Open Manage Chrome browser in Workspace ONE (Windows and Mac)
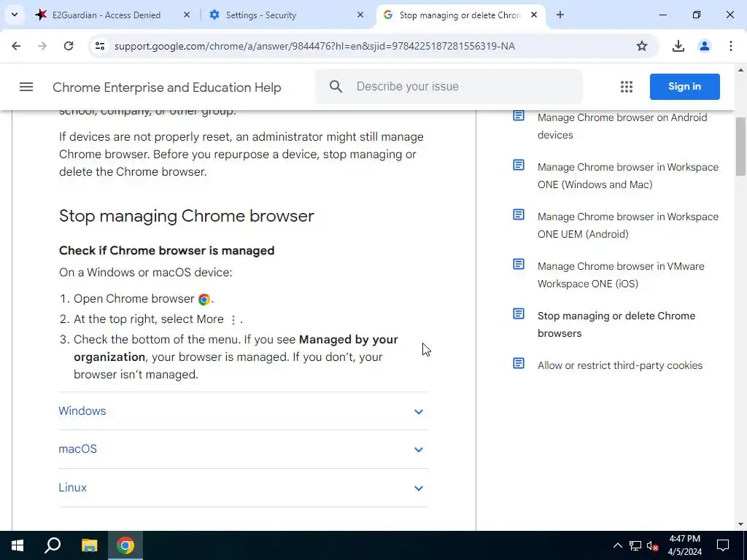The height and width of the screenshot is (560, 747). (x=628, y=176)
